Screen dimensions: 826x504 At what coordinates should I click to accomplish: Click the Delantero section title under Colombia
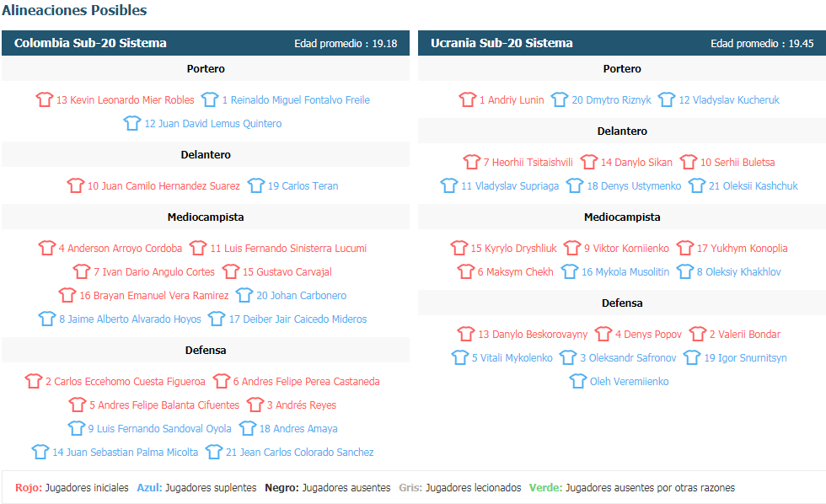click(x=206, y=155)
